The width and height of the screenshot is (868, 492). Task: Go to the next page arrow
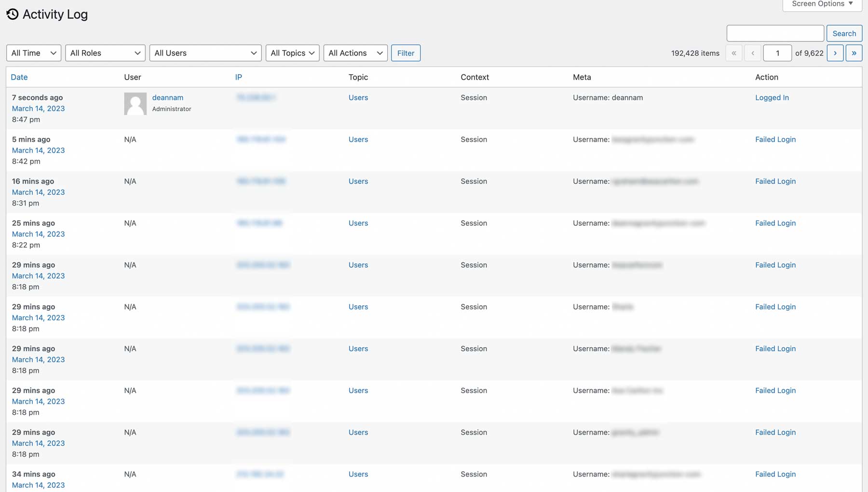835,53
